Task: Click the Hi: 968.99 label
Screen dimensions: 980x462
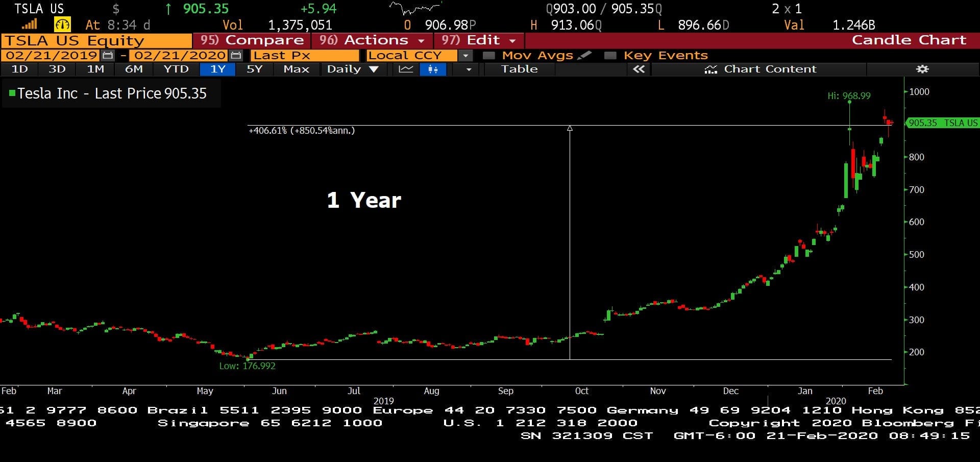Action: pyautogui.click(x=849, y=95)
